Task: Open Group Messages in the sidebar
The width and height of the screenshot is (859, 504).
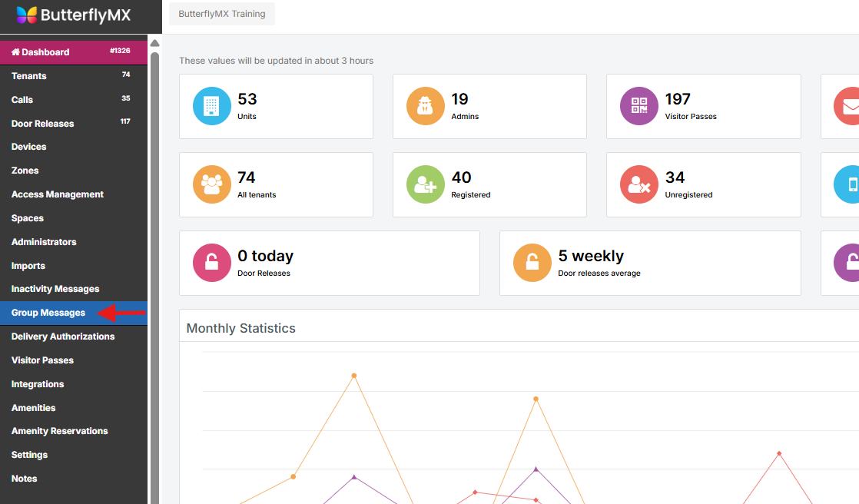Action: point(48,313)
